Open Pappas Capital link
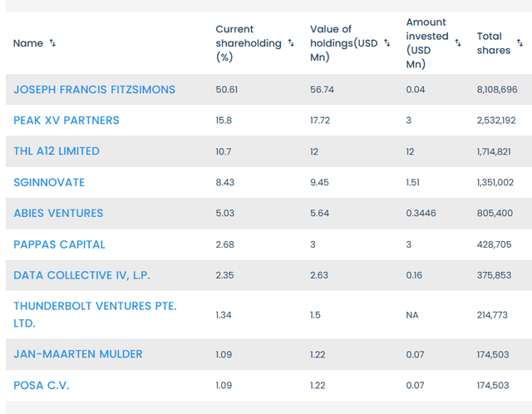 (x=60, y=244)
